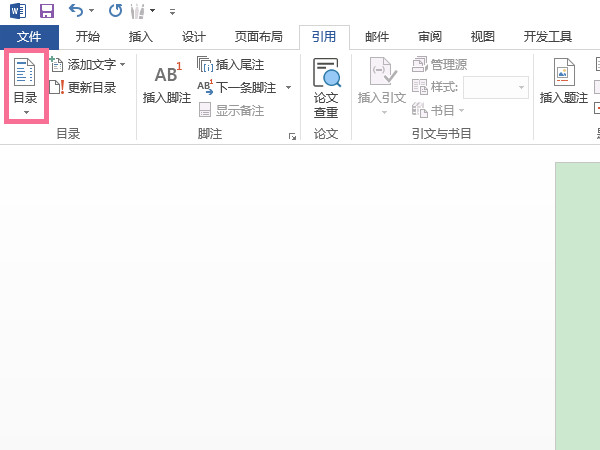The image size is (600, 450).
Task: Open the 文件 tab
Action: (x=29, y=37)
